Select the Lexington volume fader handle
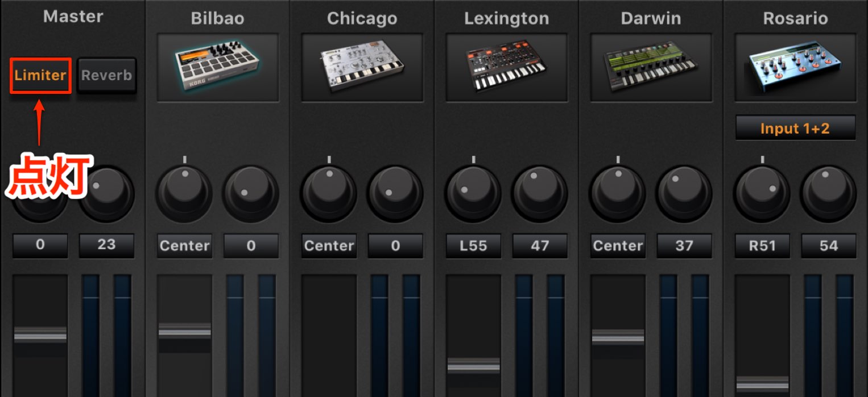The width and height of the screenshot is (868, 397). pos(473,365)
